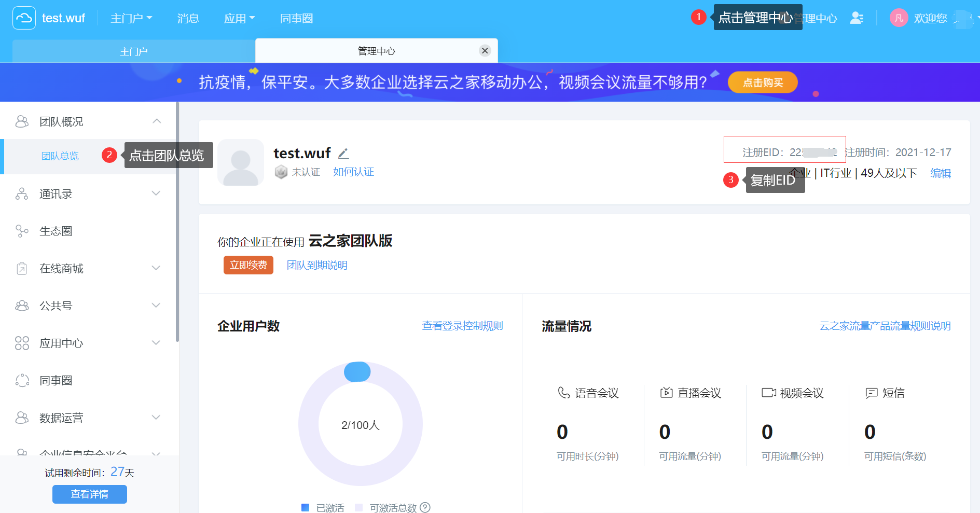Click the 欢迎您 greeting text
The image size is (980, 513).
tap(931, 19)
